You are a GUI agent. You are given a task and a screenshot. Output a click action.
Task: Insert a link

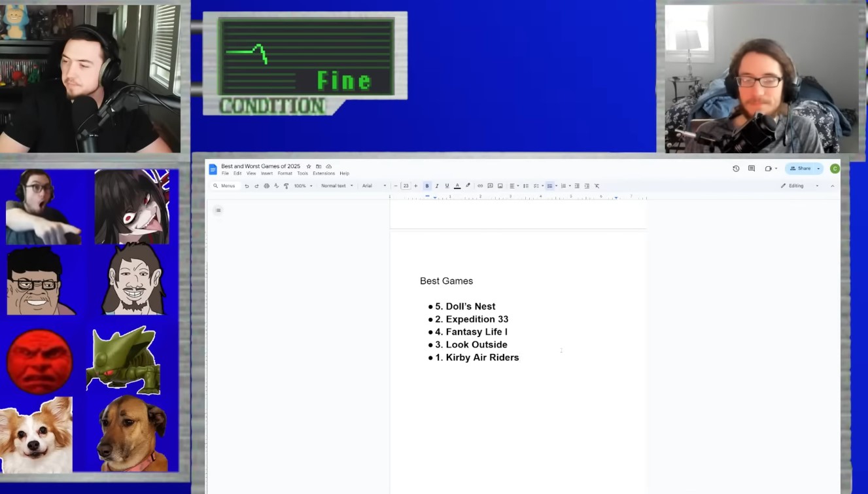point(480,186)
